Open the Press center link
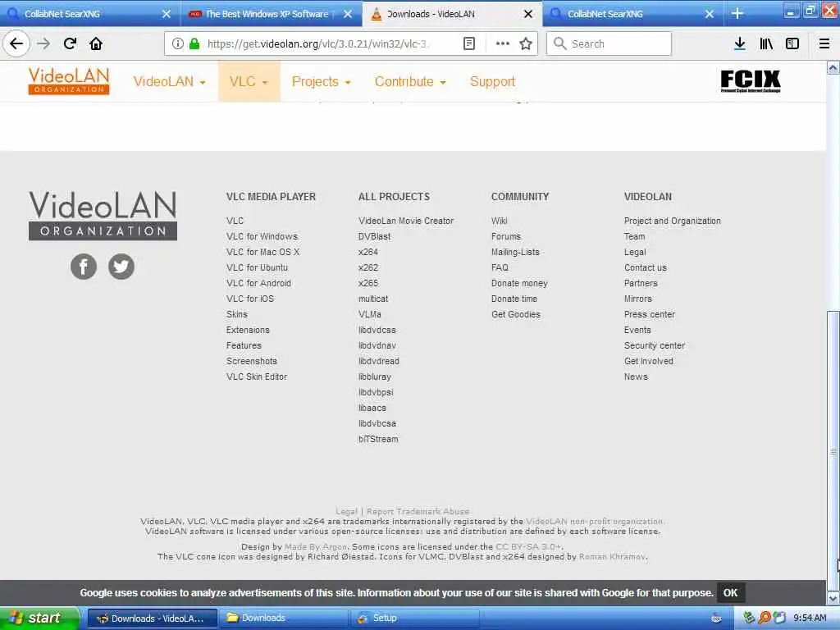The height and width of the screenshot is (630, 840). (x=650, y=314)
